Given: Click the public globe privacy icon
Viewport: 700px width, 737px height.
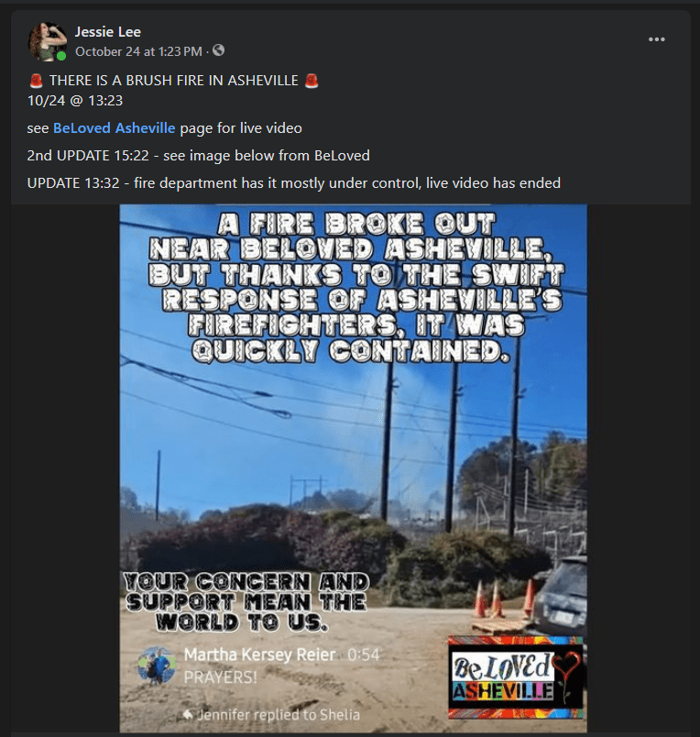Looking at the screenshot, I should (x=218, y=50).
